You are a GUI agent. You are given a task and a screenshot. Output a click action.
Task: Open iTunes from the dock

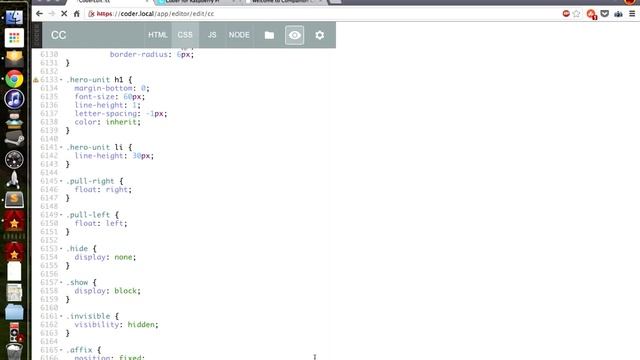click(14, 99)
